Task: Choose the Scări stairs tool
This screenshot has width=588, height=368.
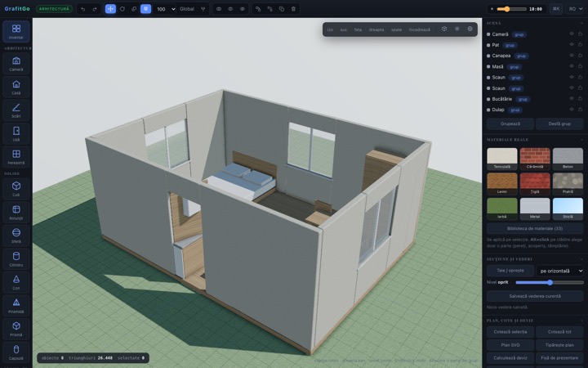Action: tap(16, 110)
